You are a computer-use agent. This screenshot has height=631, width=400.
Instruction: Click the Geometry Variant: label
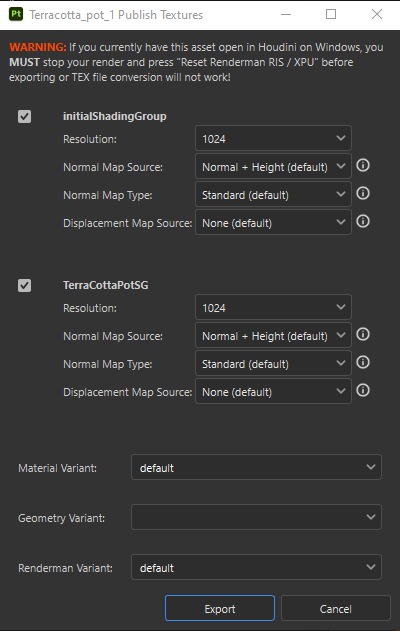click(x=61, y=518)
